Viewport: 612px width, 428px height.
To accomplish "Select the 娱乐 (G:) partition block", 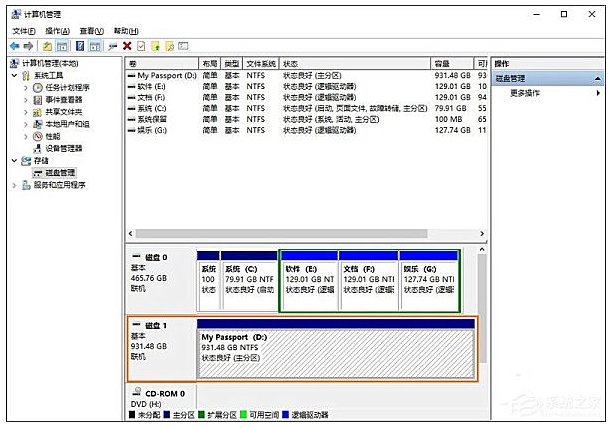I will (429, 282).
